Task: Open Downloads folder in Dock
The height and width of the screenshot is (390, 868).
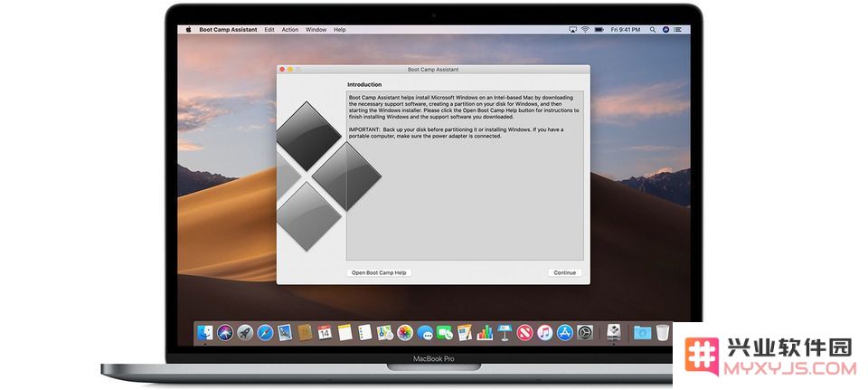Action: pyautogui.click(x=642, y=332)
